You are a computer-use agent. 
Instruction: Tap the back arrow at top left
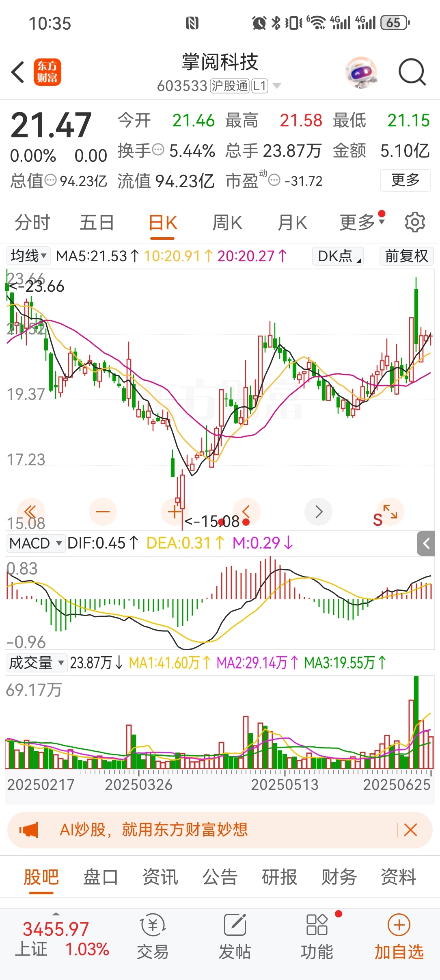[18, 72]
